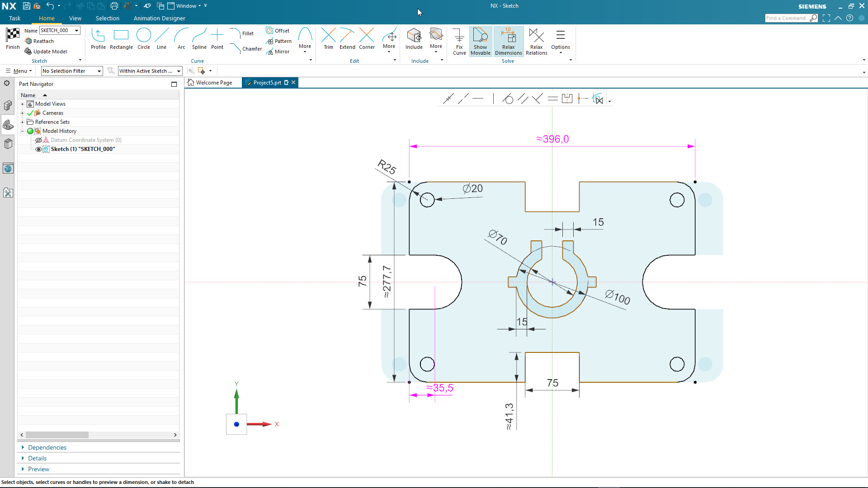The image size is (868, 488).
Task: Toggle Datum Coordinate System visibility
Action: pos(38,140)
